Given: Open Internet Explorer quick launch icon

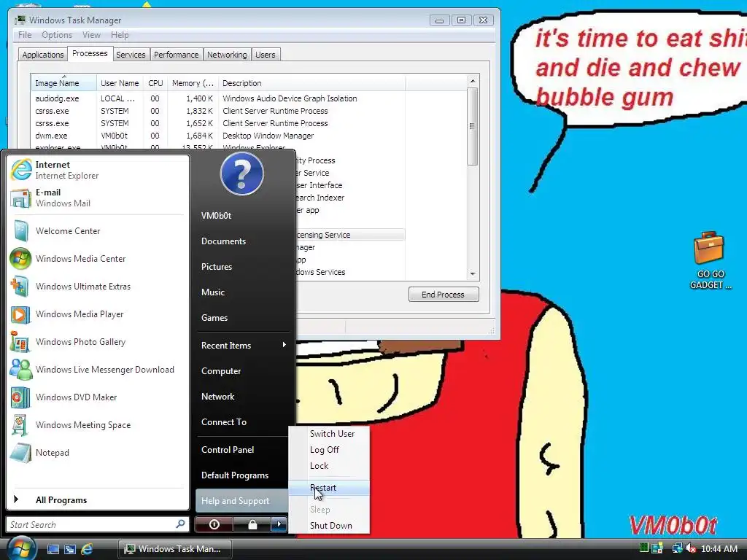Looking at the screenshot, I should tap(87, 549).
